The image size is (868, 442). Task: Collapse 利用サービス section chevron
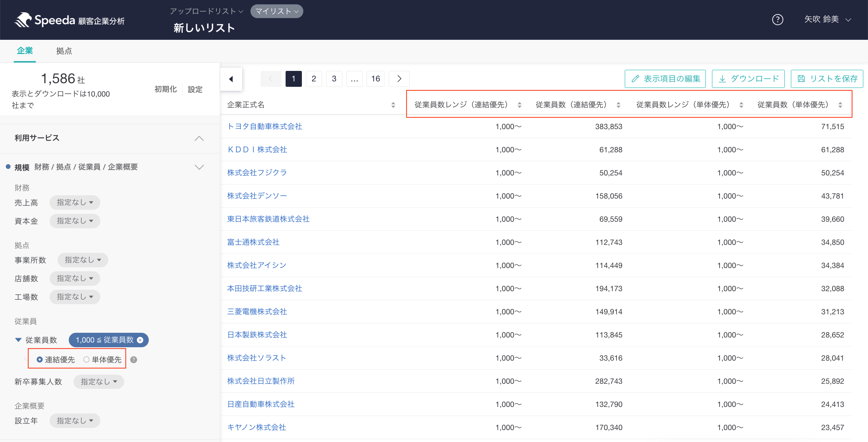tap(199, 138)
